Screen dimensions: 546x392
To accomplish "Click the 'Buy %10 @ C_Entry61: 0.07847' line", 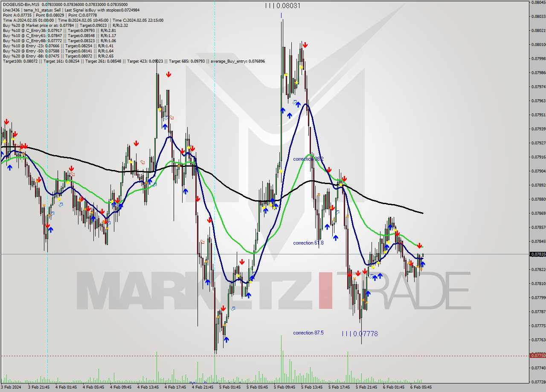I will (x=32, y=35).
